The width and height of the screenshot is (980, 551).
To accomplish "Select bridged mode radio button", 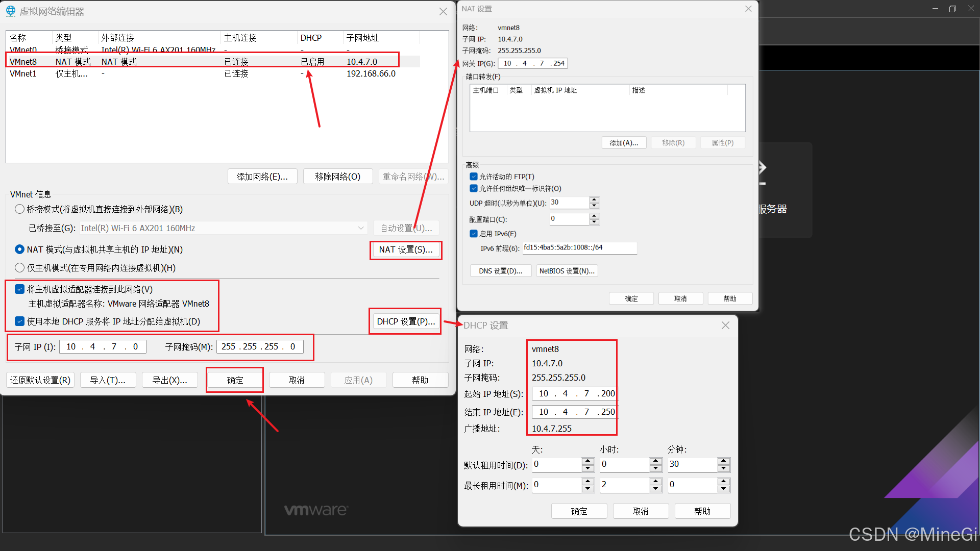I will coord(20,209).
